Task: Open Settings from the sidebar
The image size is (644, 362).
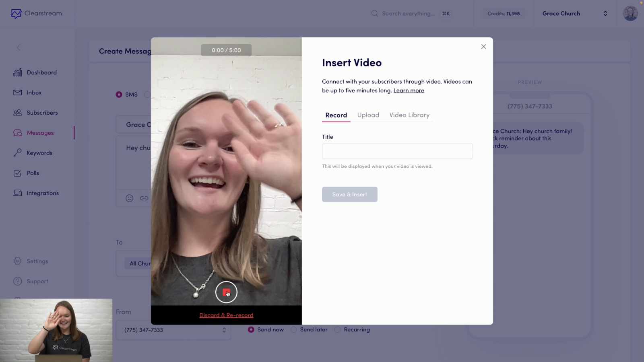Action: tap(37, 261)
